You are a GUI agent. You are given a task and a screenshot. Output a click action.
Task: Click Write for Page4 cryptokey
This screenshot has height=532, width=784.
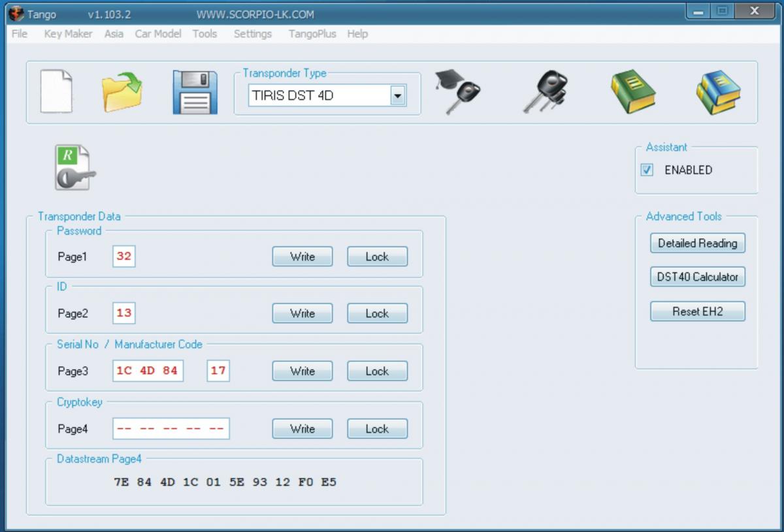pos(302,429)
